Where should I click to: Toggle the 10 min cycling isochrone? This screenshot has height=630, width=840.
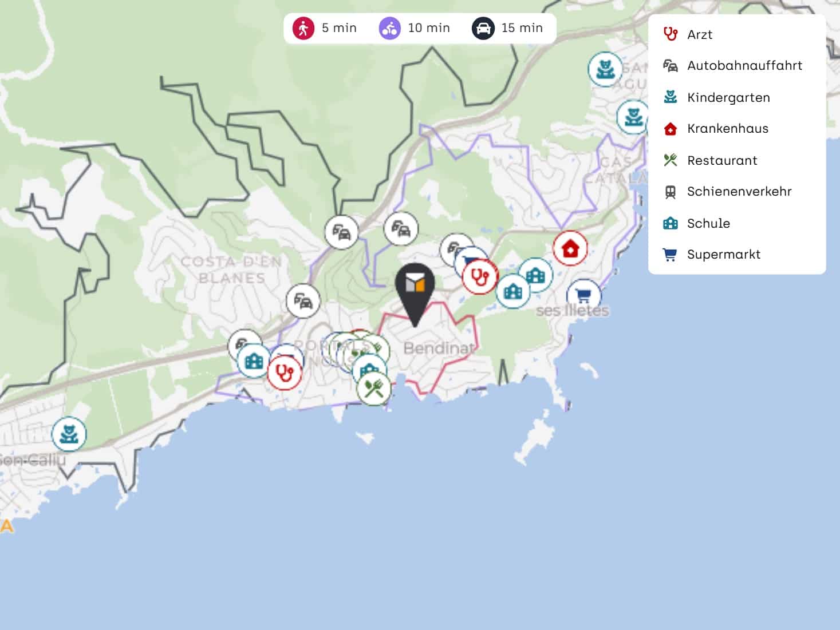(415, 28)
